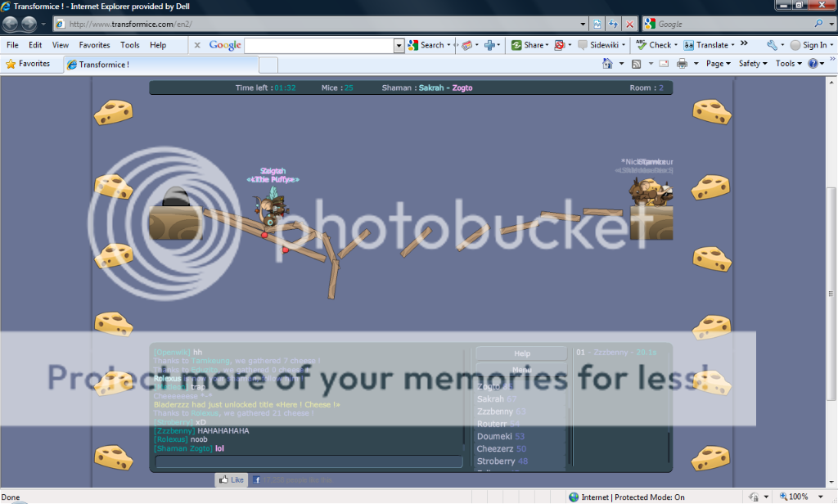Click the Facebook Like thumbs-up button
Screen dimensions: 838x504
(x=231, y=479)
